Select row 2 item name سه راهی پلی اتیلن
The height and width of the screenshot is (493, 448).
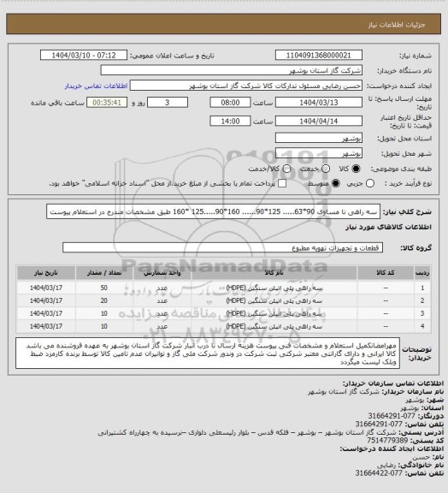(x=274, y=301)
